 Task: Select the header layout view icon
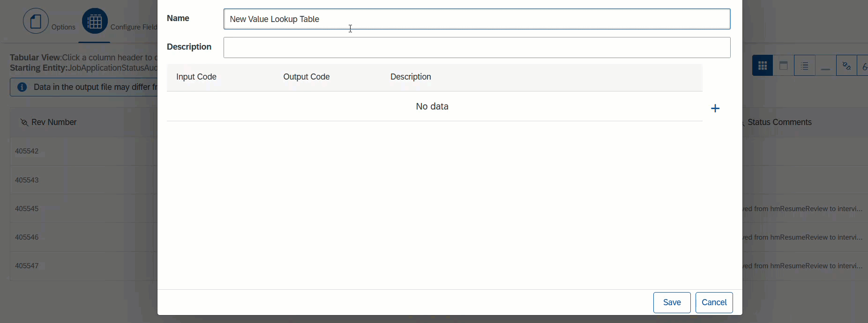pos(784,66)
